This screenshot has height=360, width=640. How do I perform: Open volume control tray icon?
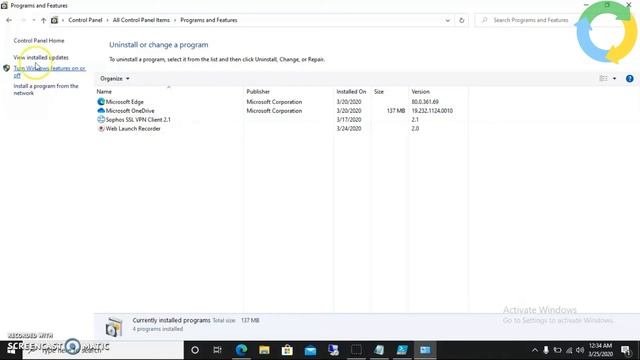tap(580, 350)
